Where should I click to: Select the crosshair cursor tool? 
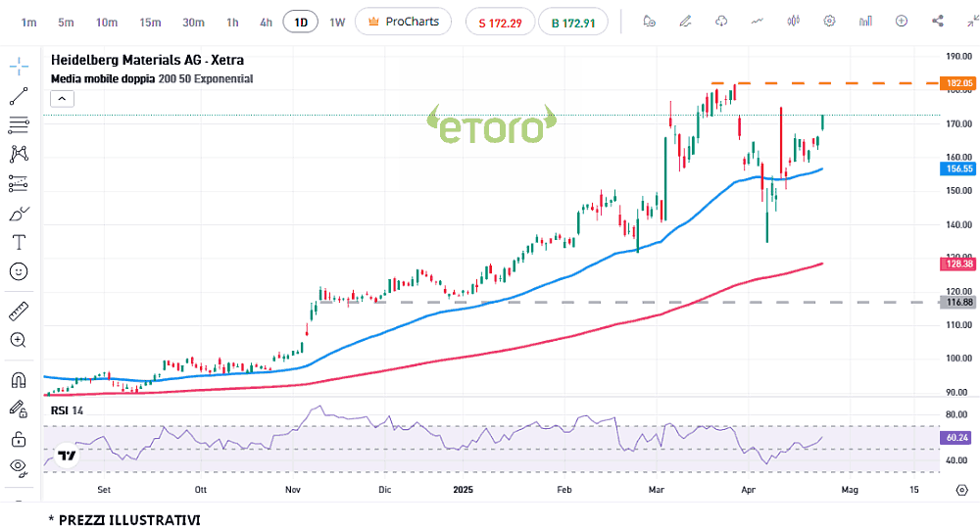click(x=19, y=66)
